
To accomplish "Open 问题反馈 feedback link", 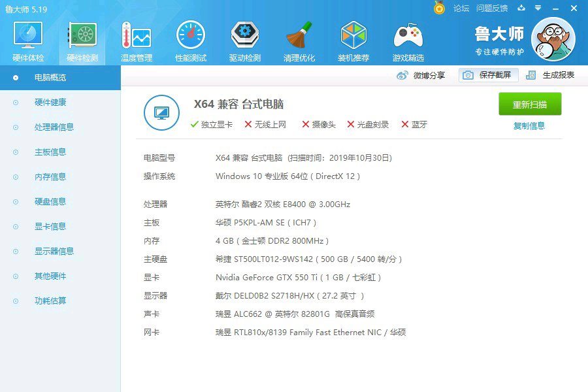I will point(492,8).
